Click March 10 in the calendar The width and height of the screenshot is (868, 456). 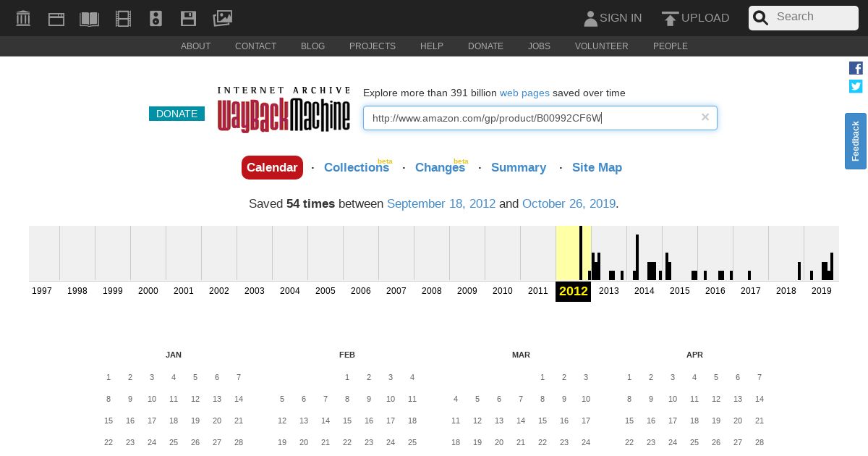586,399
